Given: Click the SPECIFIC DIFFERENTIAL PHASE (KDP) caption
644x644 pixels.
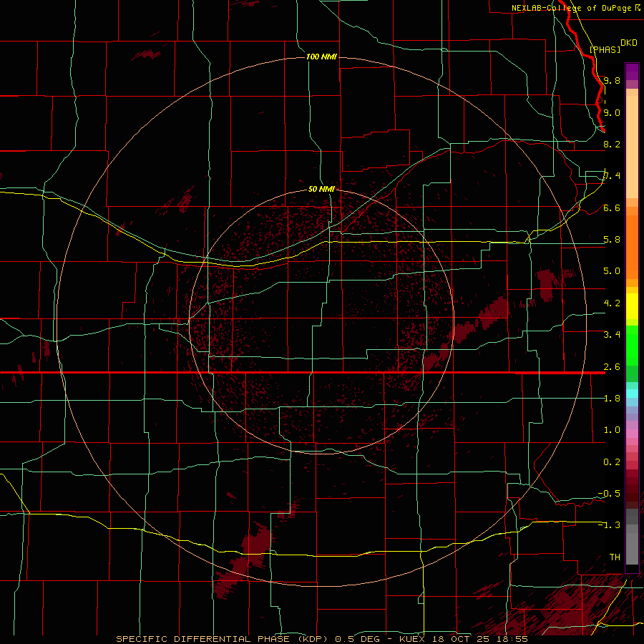Looking at the screenshot, I should click(222, 639).
